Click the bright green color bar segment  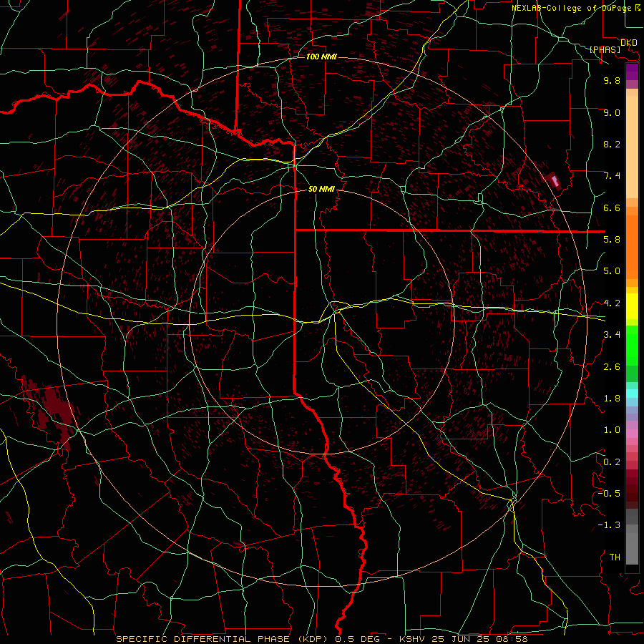click(x=632, y=346)
